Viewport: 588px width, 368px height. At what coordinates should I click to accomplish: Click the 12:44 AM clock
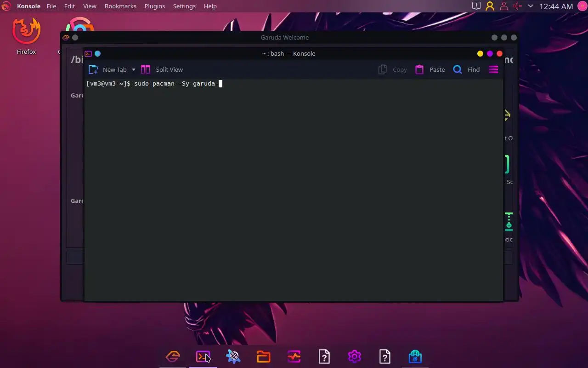click(x=556, y=6)
